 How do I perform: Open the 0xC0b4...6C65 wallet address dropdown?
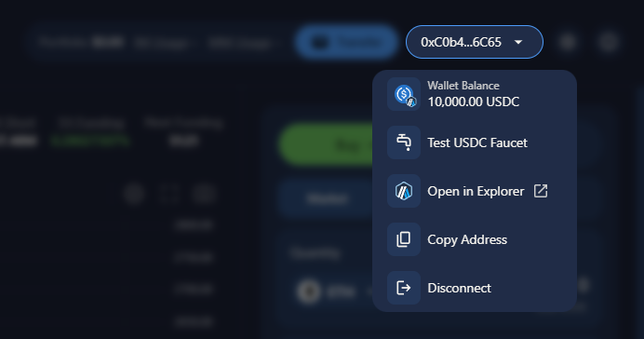[475, 42]
